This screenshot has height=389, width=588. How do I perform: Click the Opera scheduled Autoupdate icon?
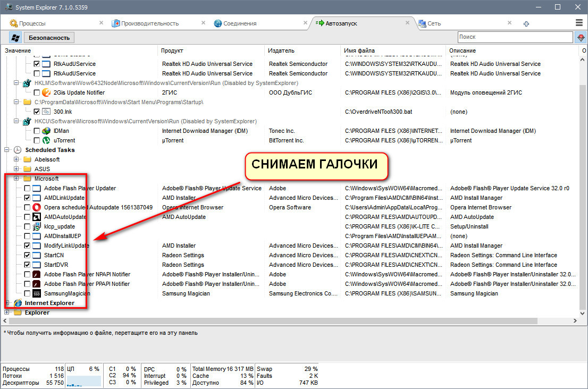(x=36, y=207)
